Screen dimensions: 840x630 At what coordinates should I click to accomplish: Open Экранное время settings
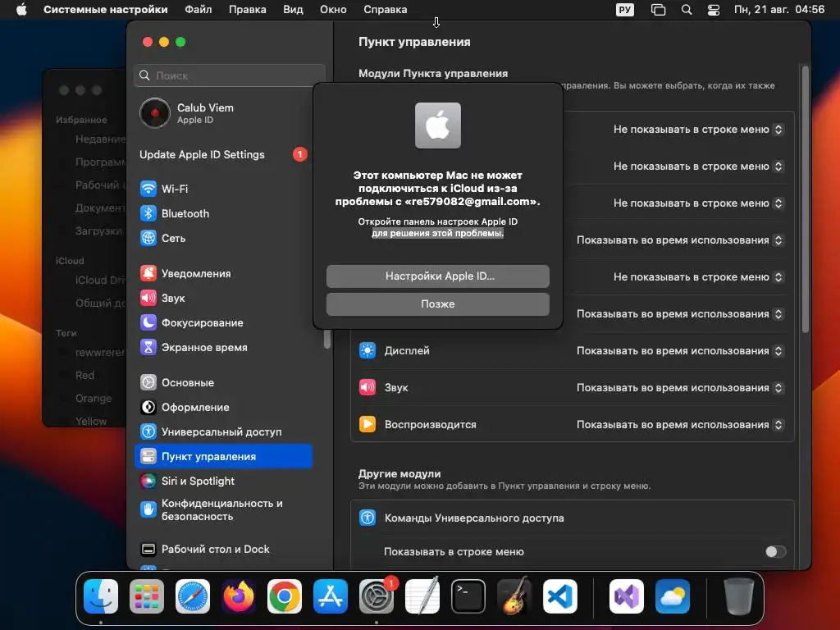click(x=223, y=347)
